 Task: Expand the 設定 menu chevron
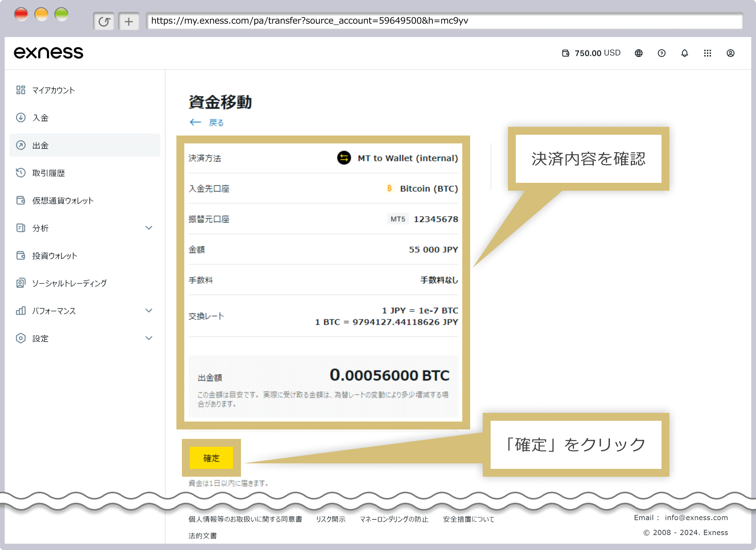click(x=149, y=338)
